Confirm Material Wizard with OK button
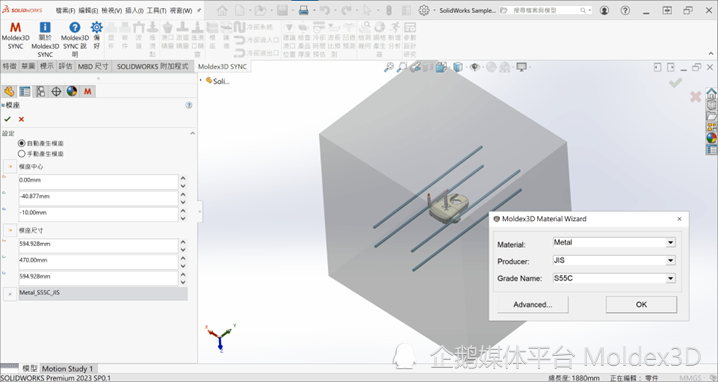The width and height of the screenshot is (718, 382). coord(641,305)
